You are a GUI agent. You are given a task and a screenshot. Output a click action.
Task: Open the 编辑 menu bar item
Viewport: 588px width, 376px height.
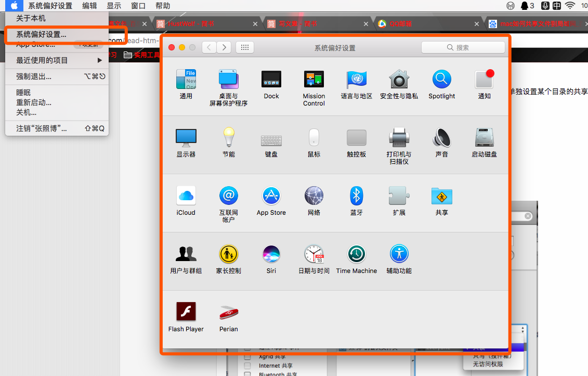tap(89, 6)
